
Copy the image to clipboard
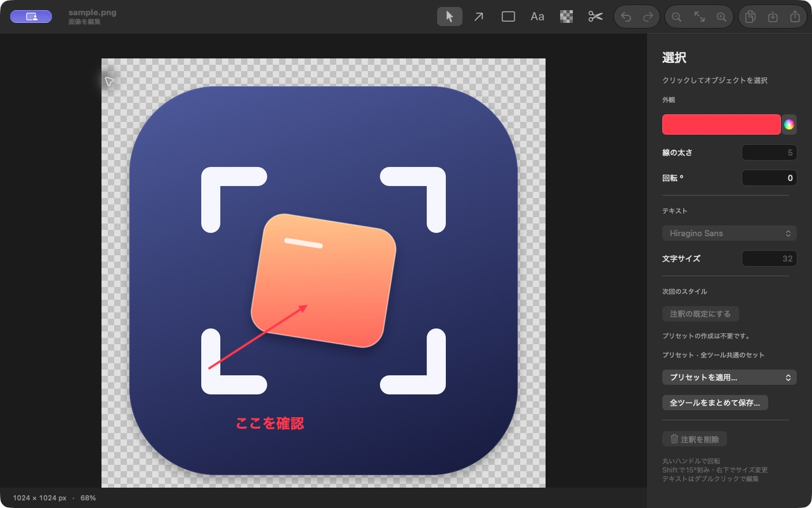click(x=750, y=17)
